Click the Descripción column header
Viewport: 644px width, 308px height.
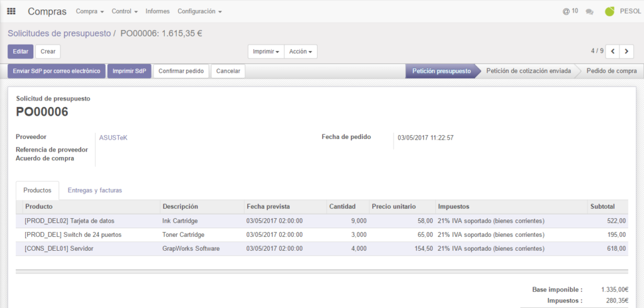point(202,207)
